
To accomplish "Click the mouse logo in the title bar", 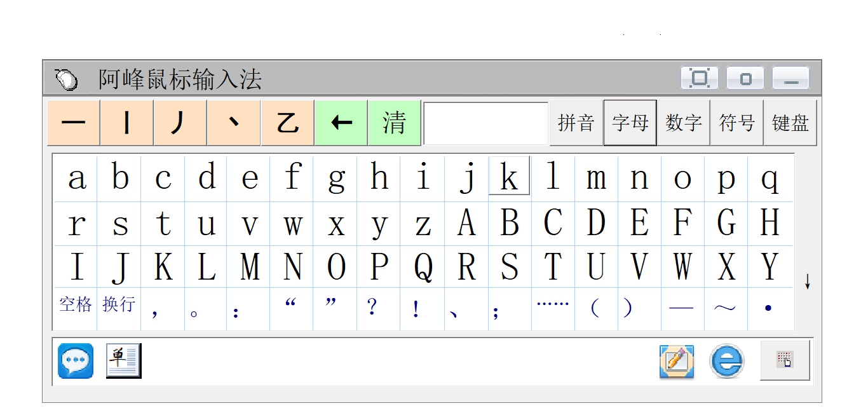I will click(x=66, y=78).
